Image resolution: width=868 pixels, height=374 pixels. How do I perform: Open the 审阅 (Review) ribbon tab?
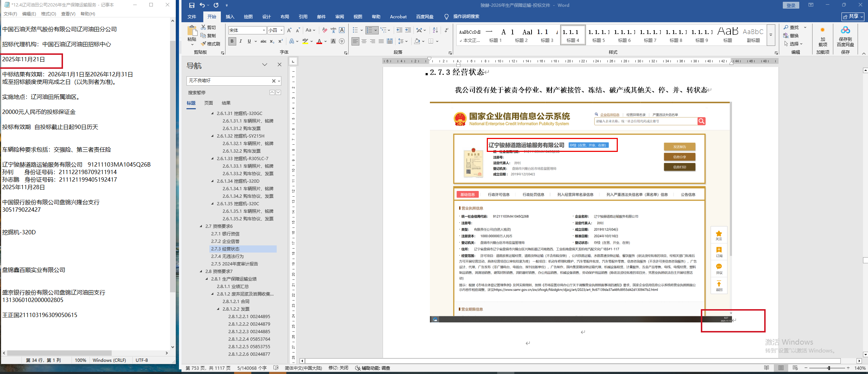pos(339,16)
